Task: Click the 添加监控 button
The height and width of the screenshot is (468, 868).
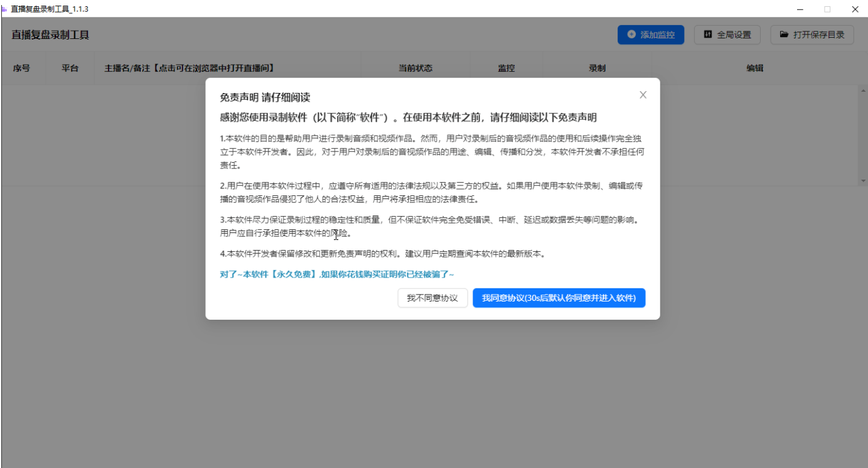Action: pyautogui.click(x=651, y=35)
